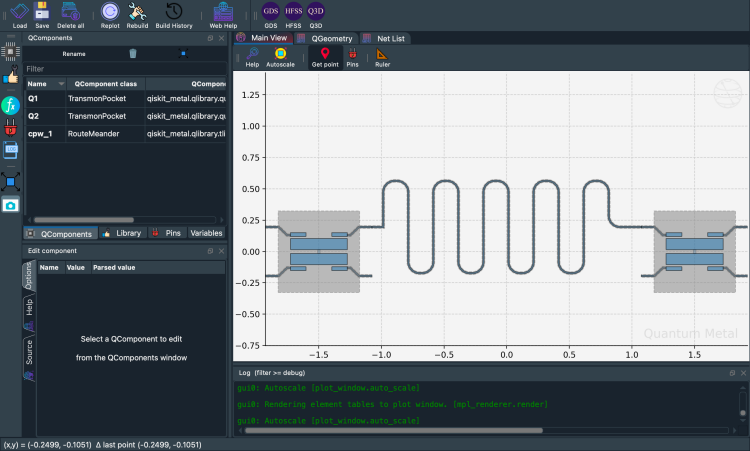750x451 pixels.
Task: Switch to the QComponents bottom tab
Action: click(x=60, y=233)
